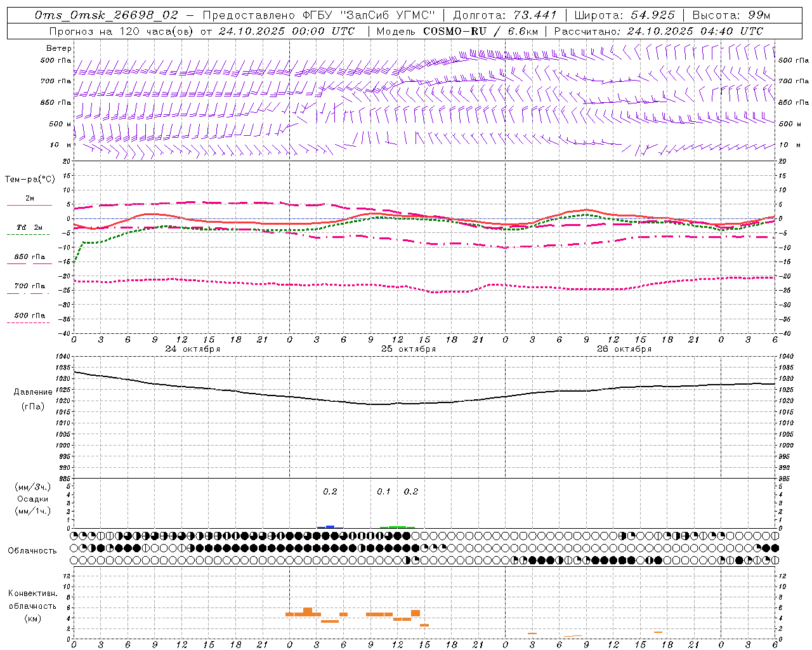The width and height of the screenshot is (812, 650).
Task: Click the (км) unit label under convective cloudiness
Action: pyautogui.click(x=32, y=618)
